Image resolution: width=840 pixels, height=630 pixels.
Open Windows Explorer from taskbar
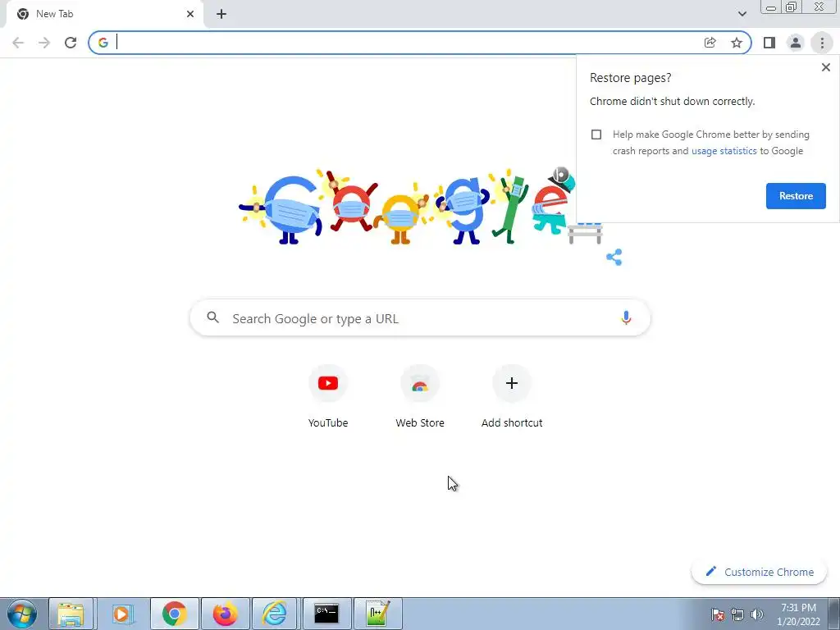pyautogui.click(x=71, y=614)
